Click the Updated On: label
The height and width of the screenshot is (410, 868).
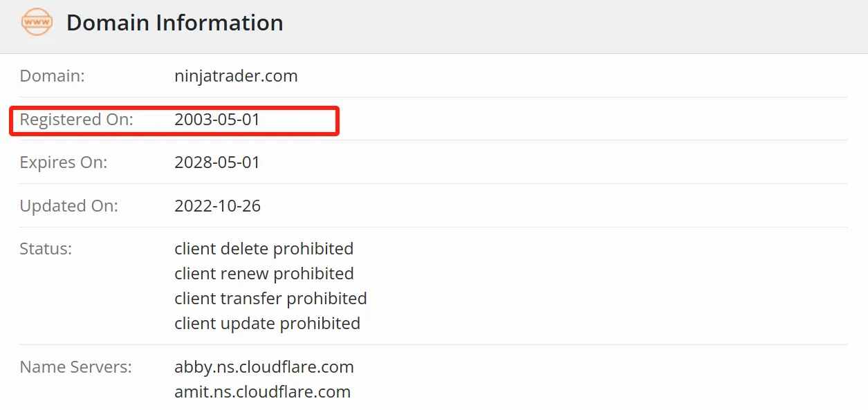68,206
